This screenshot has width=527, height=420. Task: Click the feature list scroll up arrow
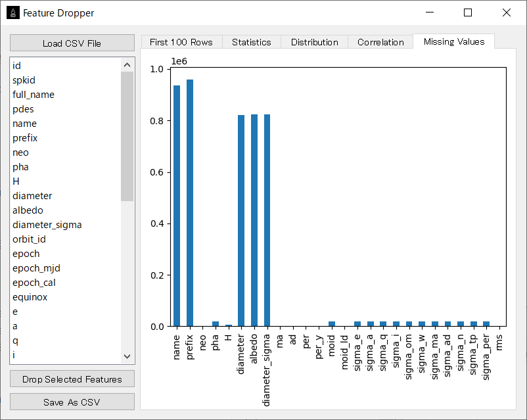pyautogui.click(x=127, y=65)
